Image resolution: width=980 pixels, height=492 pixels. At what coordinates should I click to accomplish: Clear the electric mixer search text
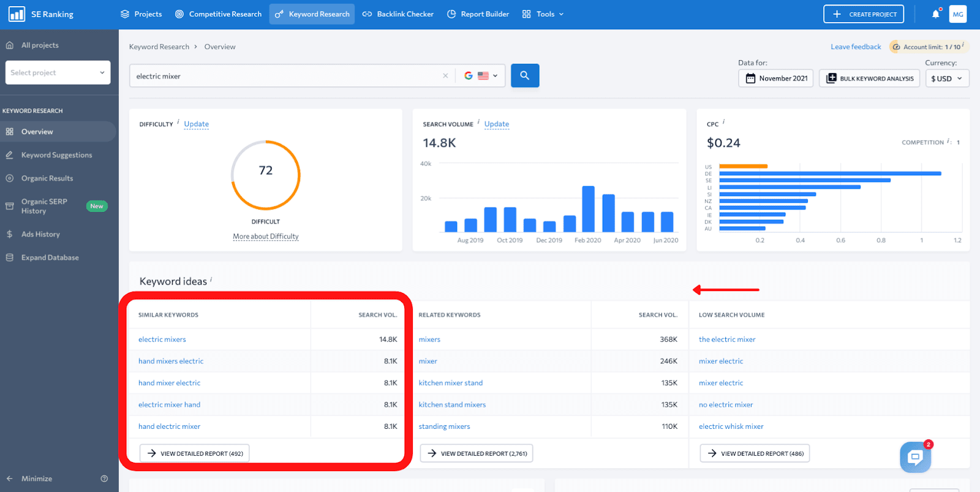445,76
